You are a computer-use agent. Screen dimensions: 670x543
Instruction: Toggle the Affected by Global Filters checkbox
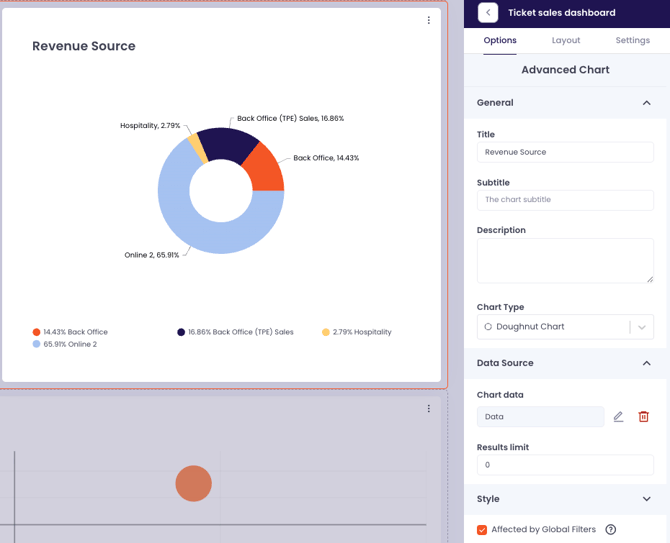click(482, 530)
